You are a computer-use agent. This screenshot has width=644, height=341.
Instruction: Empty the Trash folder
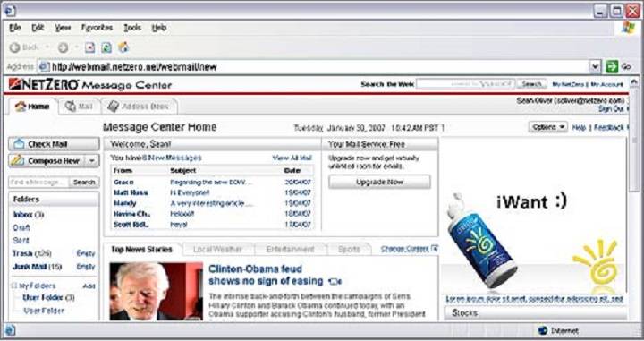coord(86,253)
